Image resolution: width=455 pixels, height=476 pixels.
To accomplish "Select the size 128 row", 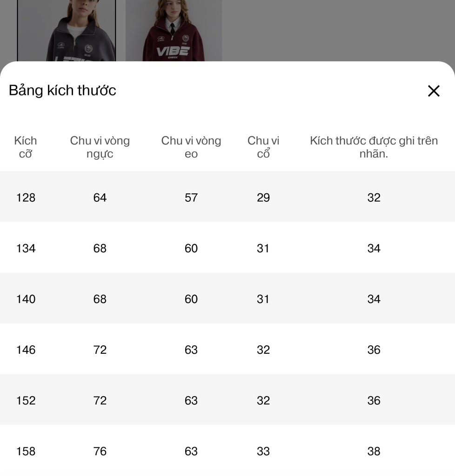I will pos(227,197).
